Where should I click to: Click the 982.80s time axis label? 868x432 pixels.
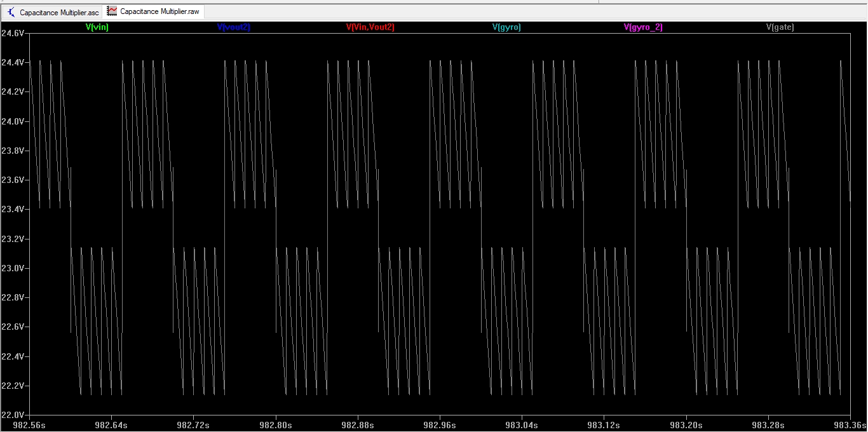[276, 424]
